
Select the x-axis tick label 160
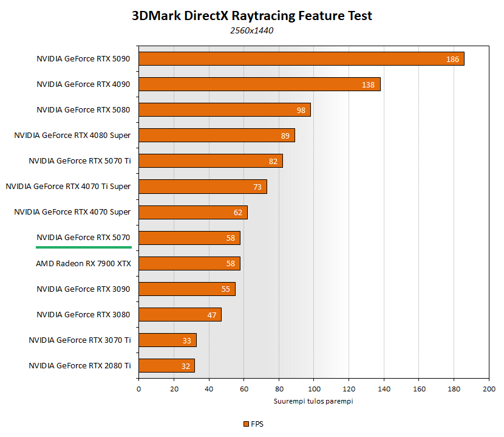tap(419, 389)
